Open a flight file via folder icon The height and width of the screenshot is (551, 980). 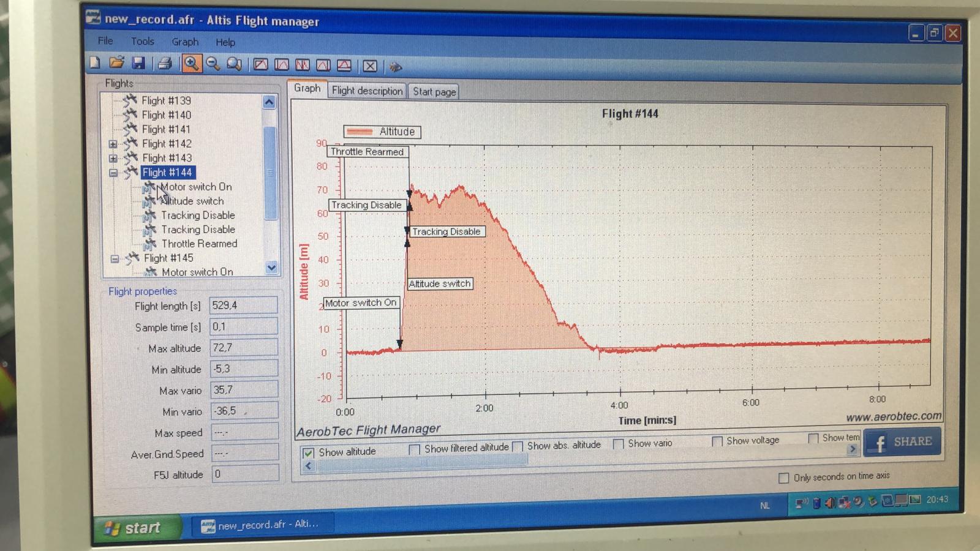point(116,62)
